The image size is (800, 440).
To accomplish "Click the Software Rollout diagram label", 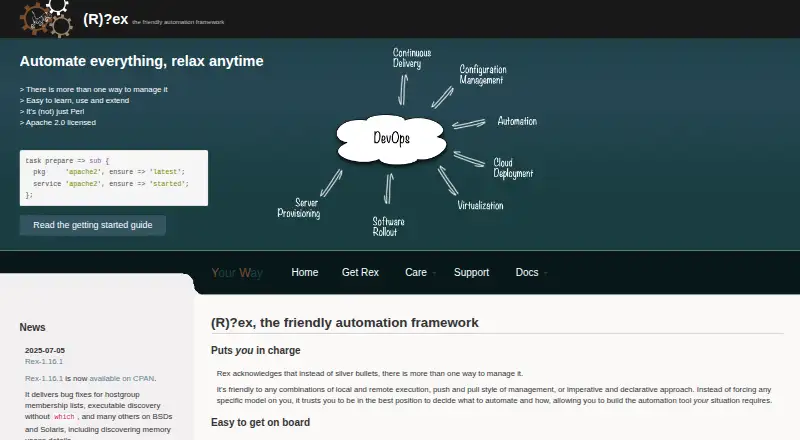I will 388,227.
